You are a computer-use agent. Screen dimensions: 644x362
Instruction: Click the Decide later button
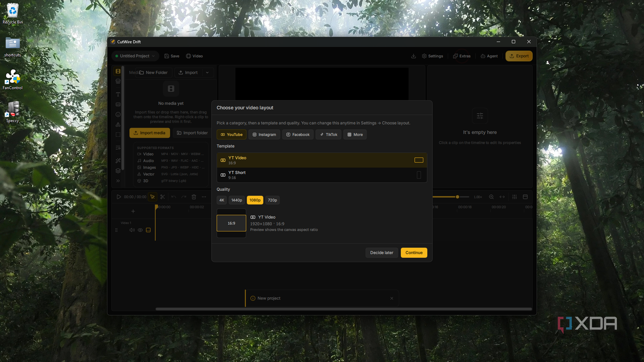382,253
